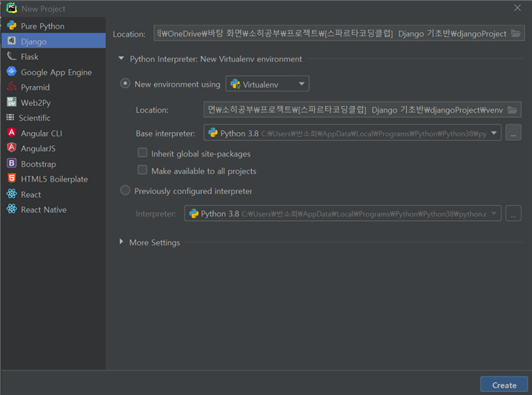
Task: Select the Pure Python project type icon
Action: [12, 25]
